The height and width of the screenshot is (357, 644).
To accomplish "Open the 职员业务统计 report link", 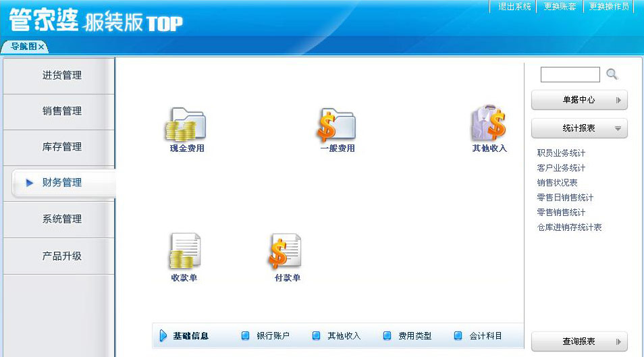I will [561, 153].
